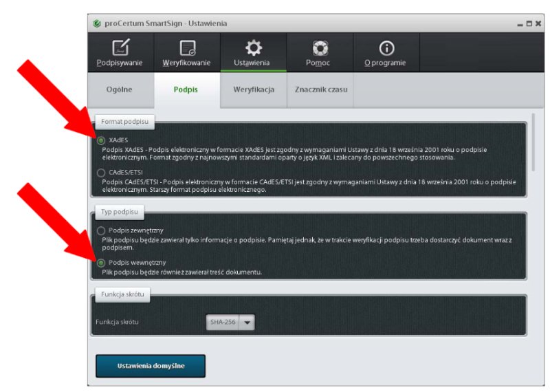
Task: Open the Pomoc lifebuoy help section
Action: (320, 53)
